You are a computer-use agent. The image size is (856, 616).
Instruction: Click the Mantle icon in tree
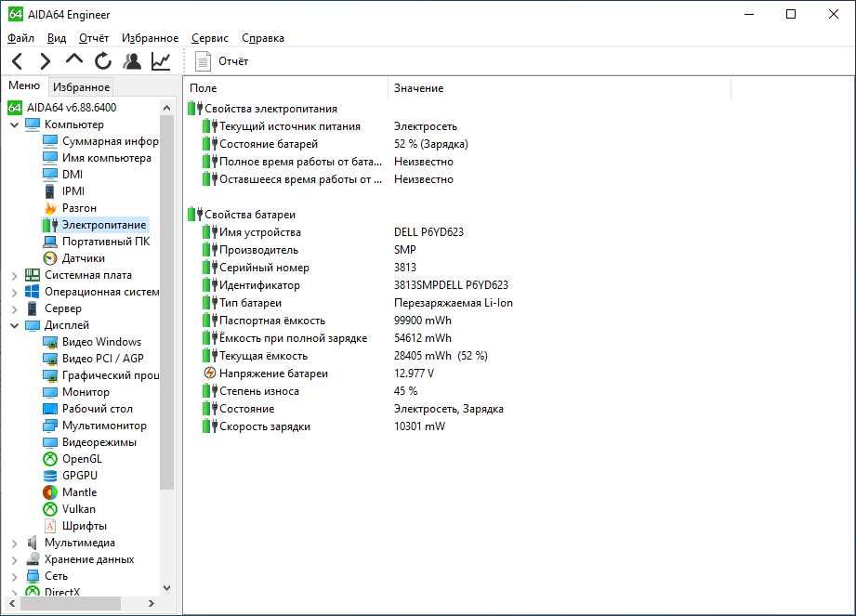click(x=50, y=492)
